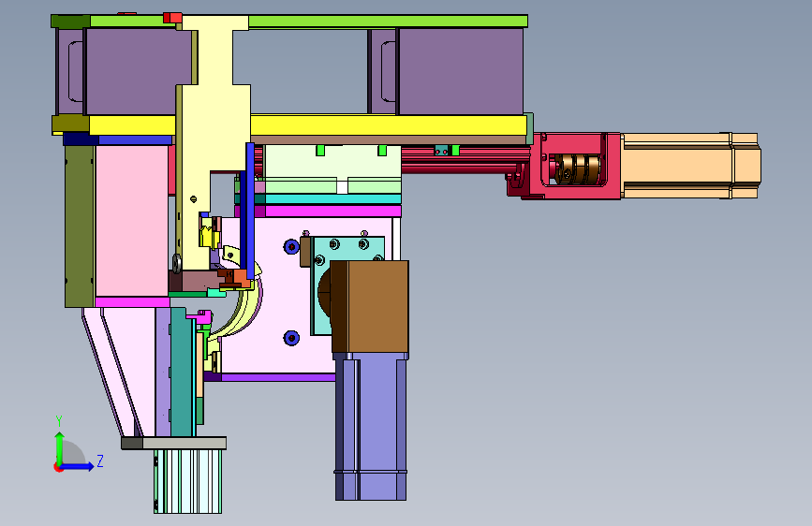Select the long yellow horizontal plate
Image resolution: width=812 pixels, height=526 pixels.
[x=290, y=125]
